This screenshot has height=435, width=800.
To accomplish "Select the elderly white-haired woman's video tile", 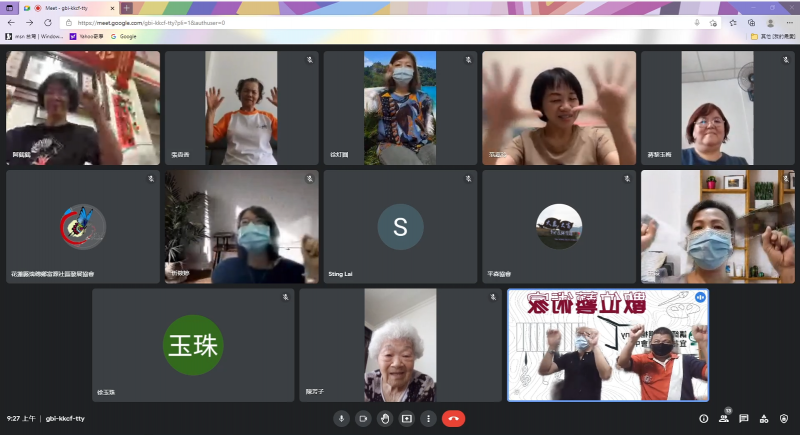I will tap(401, 345).
